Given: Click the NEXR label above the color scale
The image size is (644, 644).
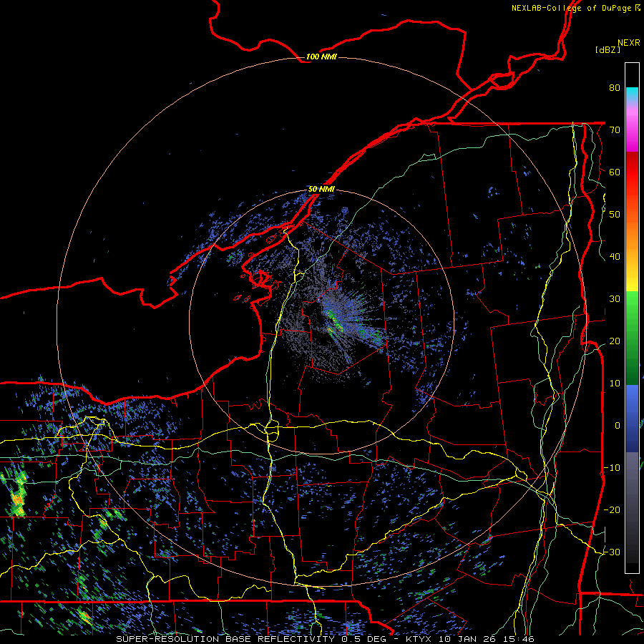Looking at the screenshot, I should tap(629, 43).
